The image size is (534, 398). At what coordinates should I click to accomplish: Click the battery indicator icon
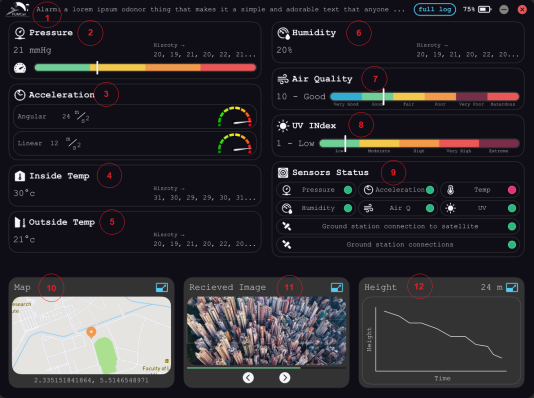click(x=485, y=10)
